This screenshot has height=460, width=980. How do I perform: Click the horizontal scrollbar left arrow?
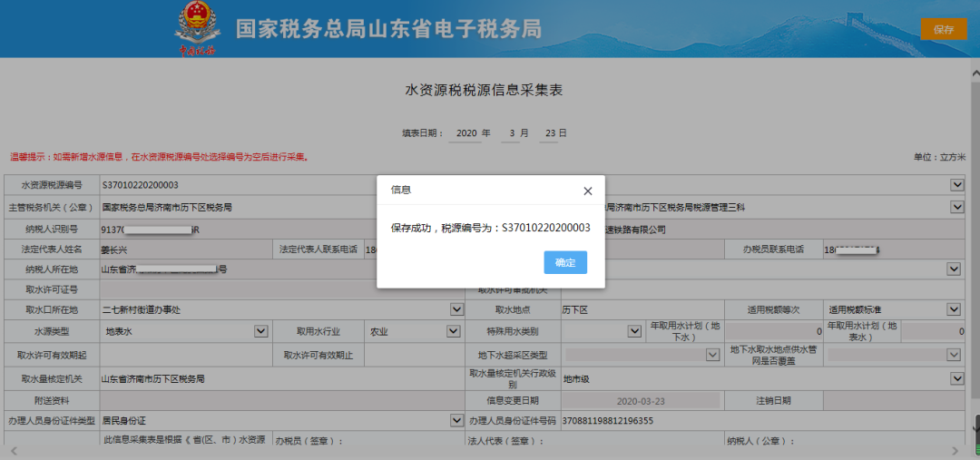[14, 451]
